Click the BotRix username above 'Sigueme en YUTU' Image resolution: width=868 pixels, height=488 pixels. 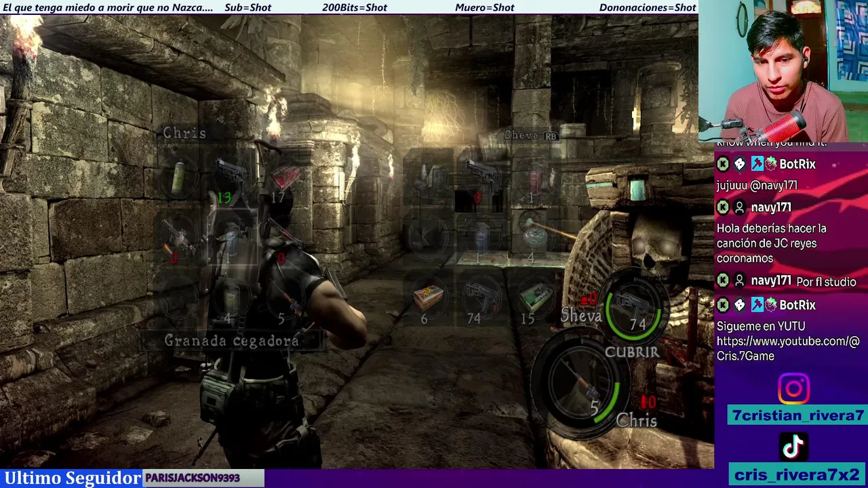(797, 305)
